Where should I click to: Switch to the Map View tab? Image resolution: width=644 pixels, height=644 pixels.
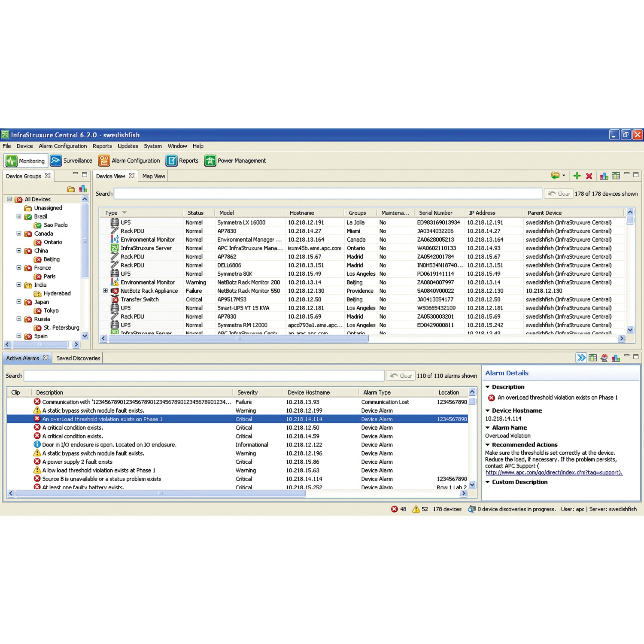point(153,176)
